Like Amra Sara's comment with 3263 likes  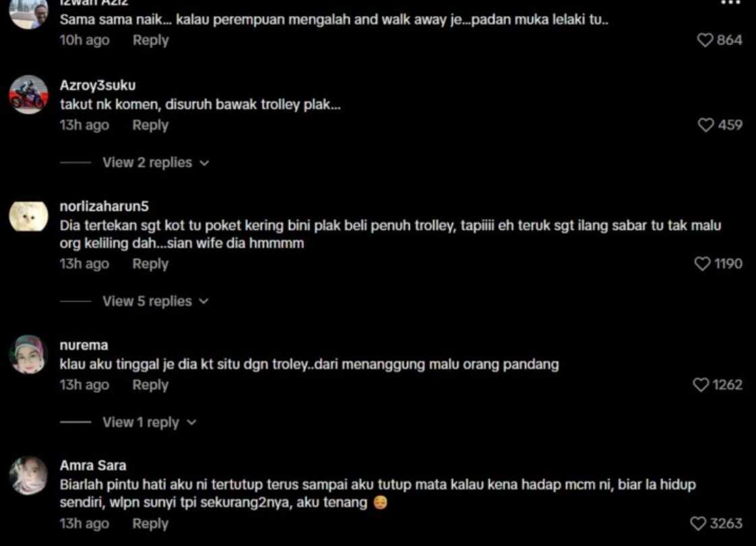pos(698,523)
